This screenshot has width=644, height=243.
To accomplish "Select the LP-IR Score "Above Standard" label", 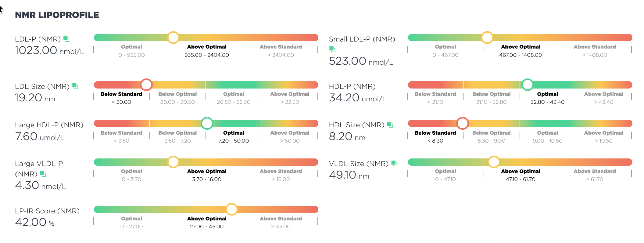I will (x=281, y=219).
